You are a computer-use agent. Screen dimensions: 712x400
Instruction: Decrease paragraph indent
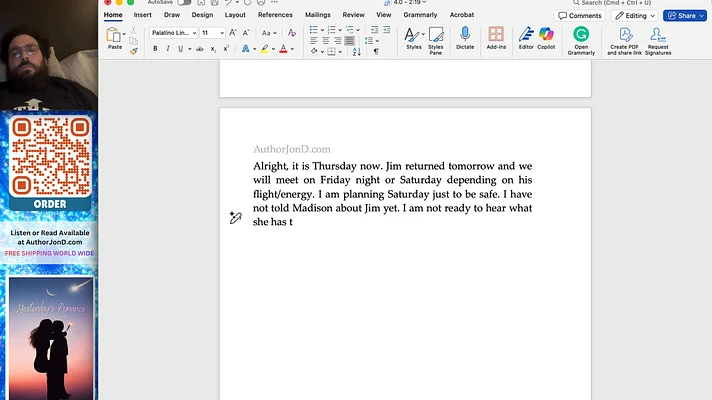point(374,30)
